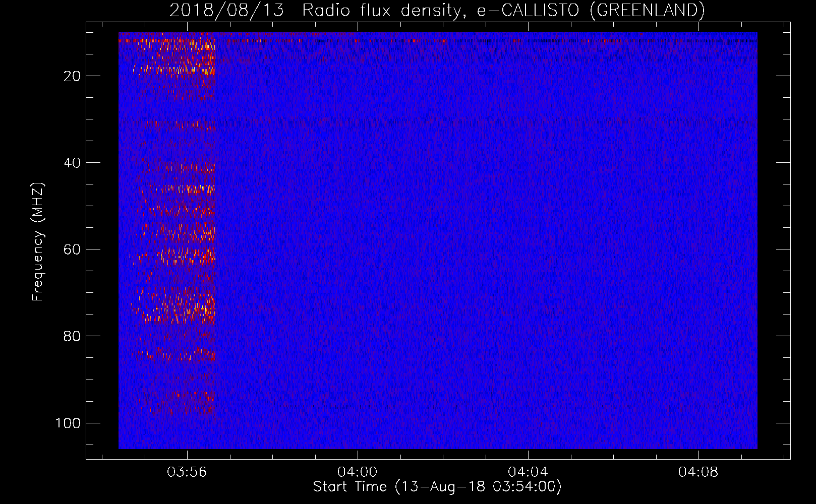Click the plot title with date 2018/08/13

[437, 10]
